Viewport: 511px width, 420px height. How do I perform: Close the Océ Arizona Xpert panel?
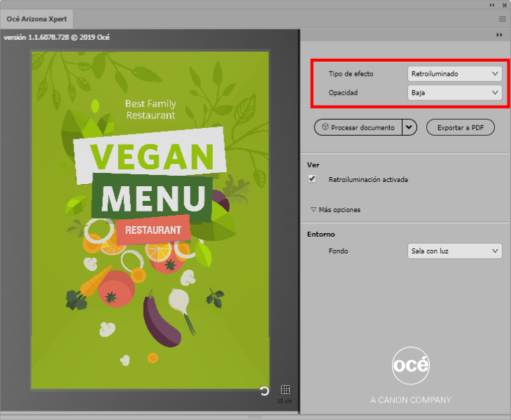pos(505,5)
